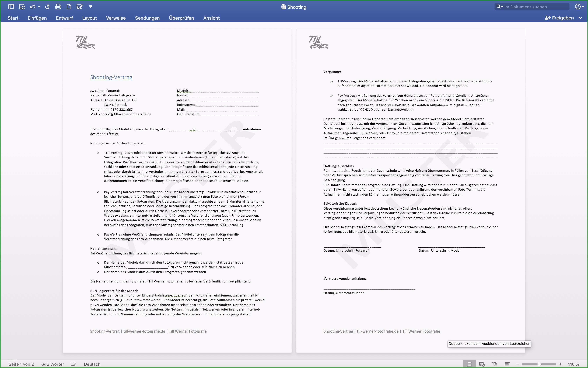Click the 'Namensnennung:' heading
Screen dimensions: 588x368
point(104,248)
